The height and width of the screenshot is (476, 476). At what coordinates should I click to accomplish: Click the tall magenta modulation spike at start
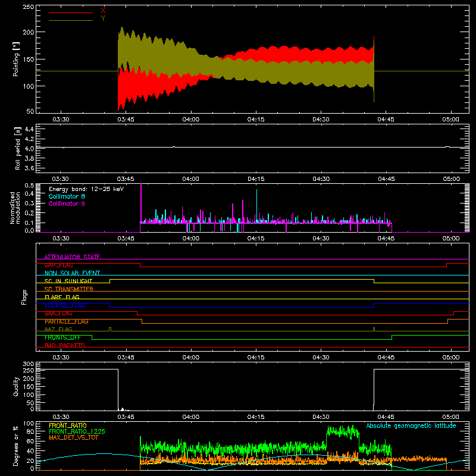[x=141, y=203]
